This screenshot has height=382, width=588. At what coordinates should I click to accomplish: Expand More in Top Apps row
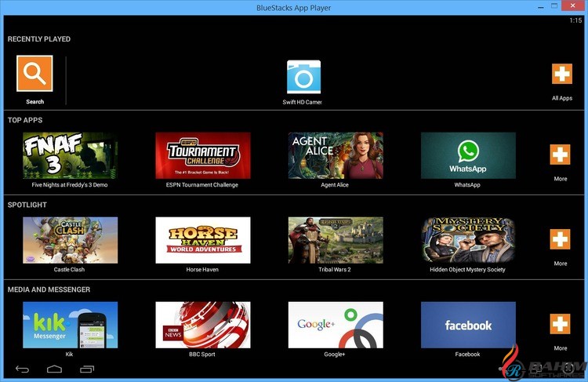[x=561, y=155]
